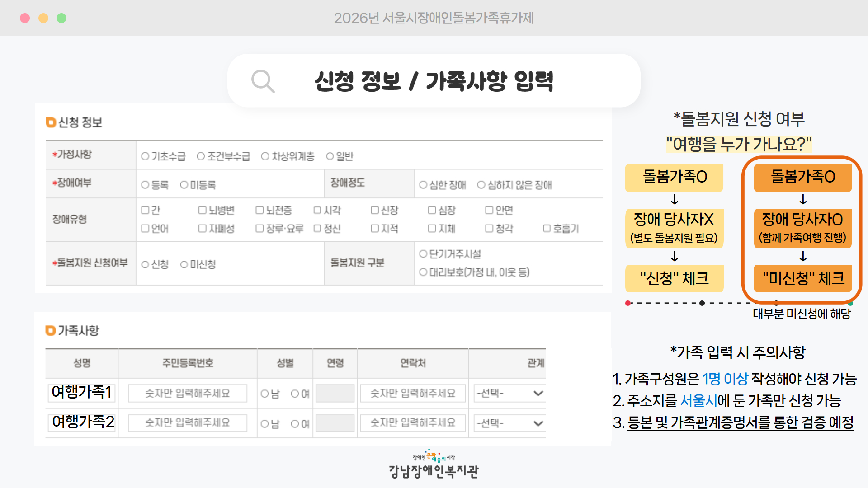
Task: Click the orange "미신청" 체크 box
Action: pyautogui.click(x=803, y=278)
